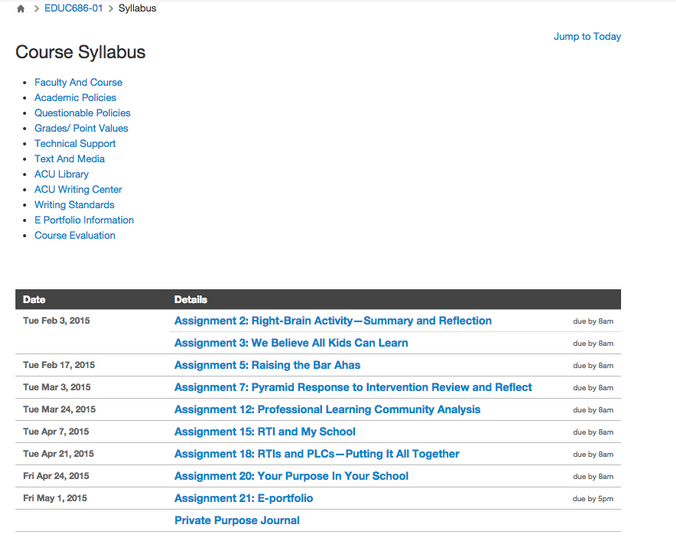
Task: Open ACU Writing Center link
Action: coord(78,189)
